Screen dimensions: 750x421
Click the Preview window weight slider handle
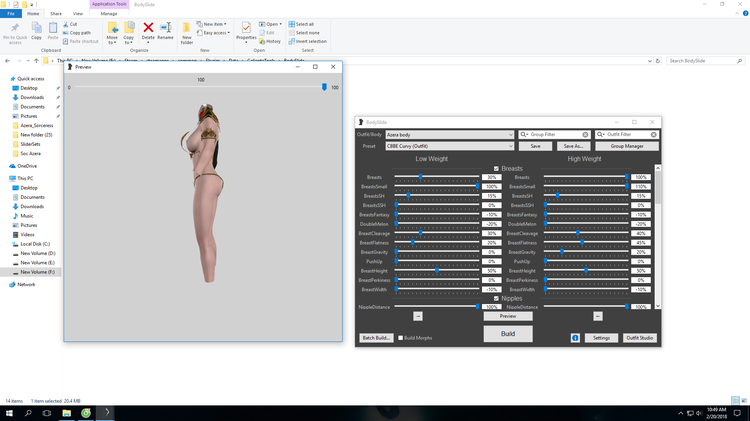click(324, 87)
